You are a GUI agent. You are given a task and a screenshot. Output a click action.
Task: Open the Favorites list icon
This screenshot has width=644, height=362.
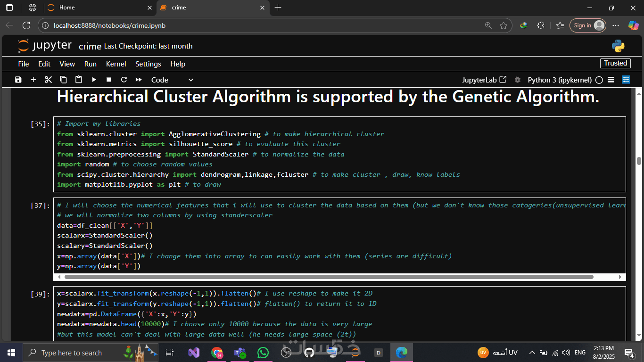tap(560, 25)
